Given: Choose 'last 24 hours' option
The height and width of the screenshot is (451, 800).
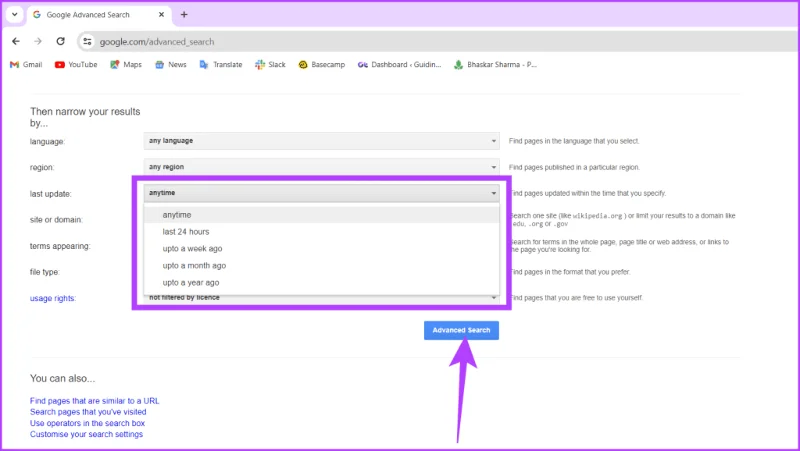Looking at the screenshot, I should click(x=321, y=232).
